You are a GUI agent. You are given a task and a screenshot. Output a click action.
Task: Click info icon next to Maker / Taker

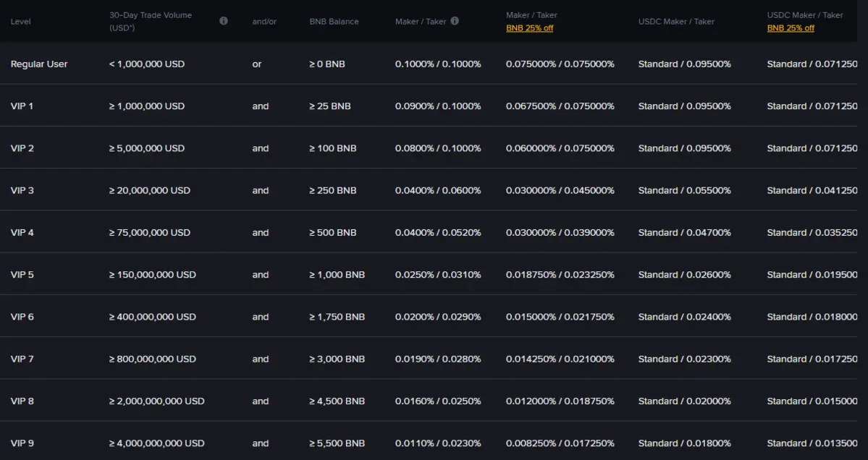[455, 21]
